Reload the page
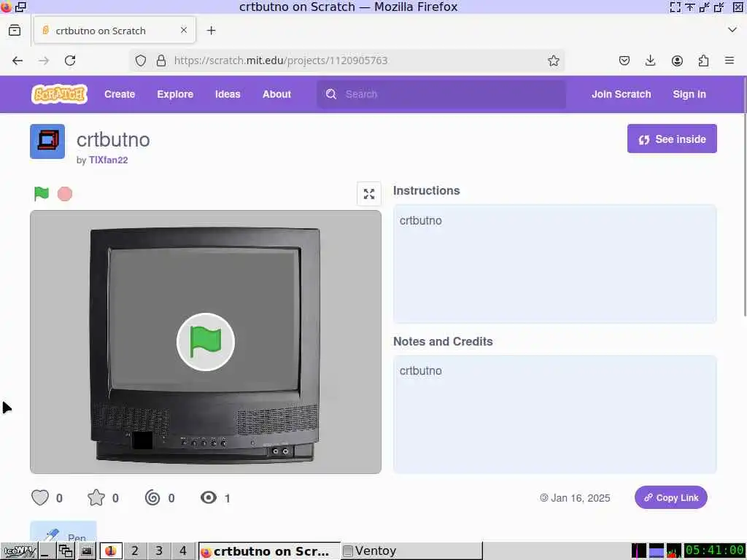Viewport: 747px width, 560px height. point(70,61)
